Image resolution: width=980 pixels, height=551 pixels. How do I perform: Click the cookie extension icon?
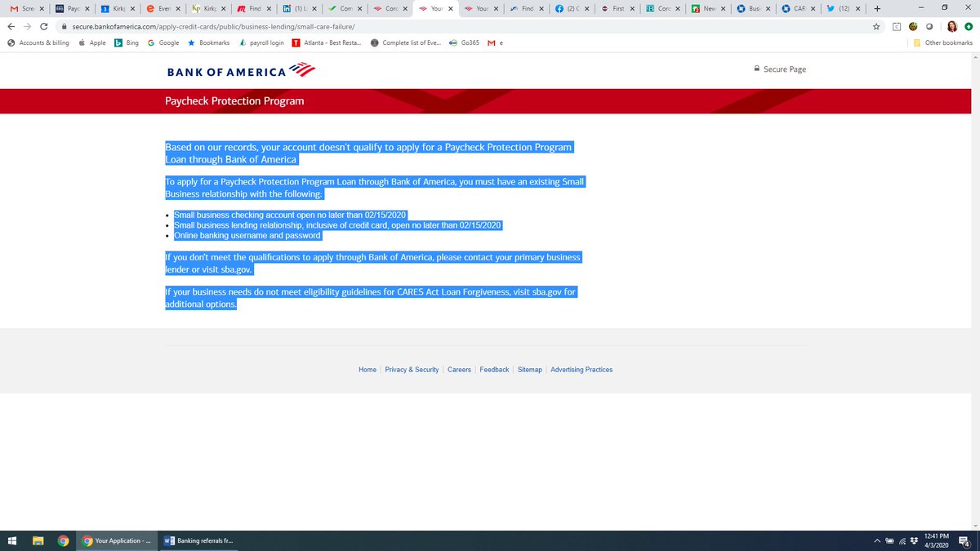(x=914, y=26)
